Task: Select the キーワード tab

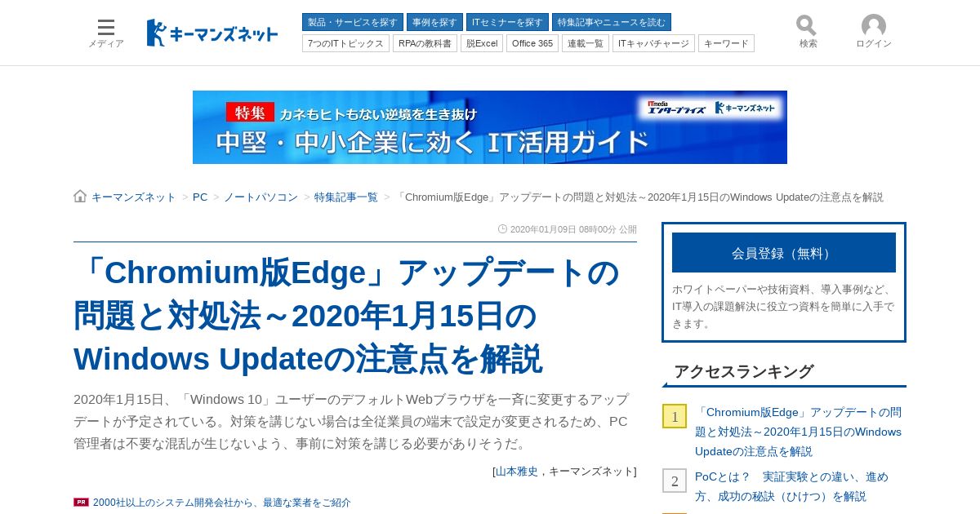Action: (x=726, y=43)
